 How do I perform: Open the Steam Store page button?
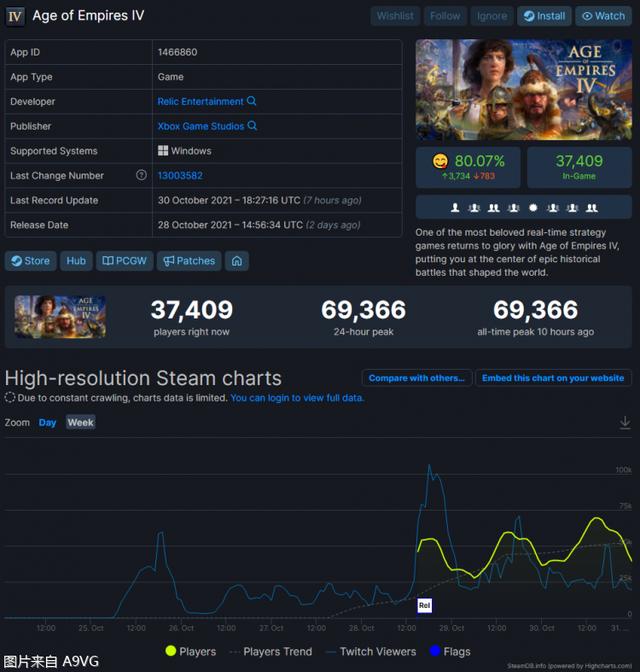(x=30, y=261)
